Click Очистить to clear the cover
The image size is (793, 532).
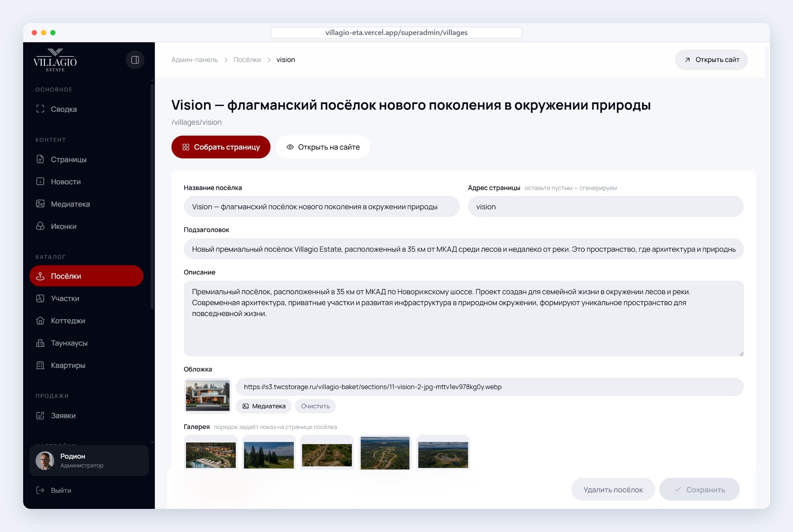pyautogui.click(x=315, y=406)
